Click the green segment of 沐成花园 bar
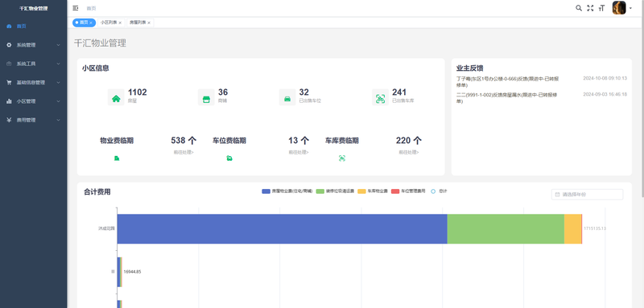 point(506,229)
